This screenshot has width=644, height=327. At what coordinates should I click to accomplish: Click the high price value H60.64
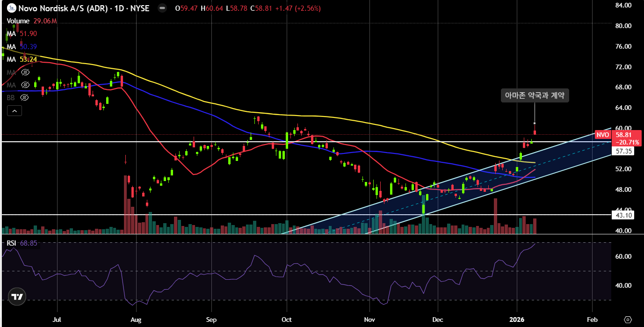pyautogui.click(x=212, y=8)
